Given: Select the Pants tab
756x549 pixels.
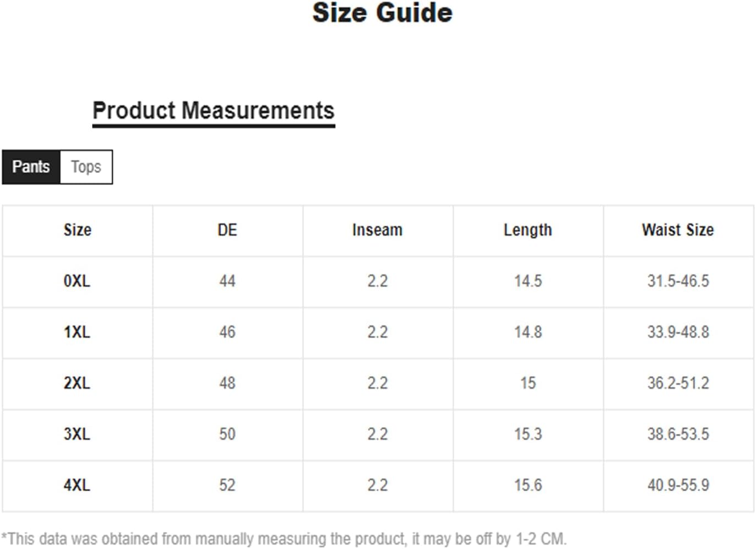Looking at the screenshot, I should pos(31,167).
